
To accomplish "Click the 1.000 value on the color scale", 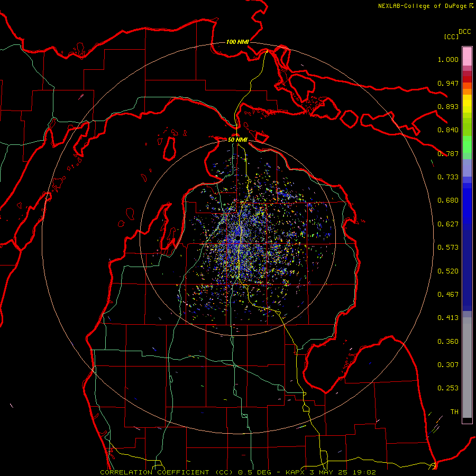I will point(448,59).
